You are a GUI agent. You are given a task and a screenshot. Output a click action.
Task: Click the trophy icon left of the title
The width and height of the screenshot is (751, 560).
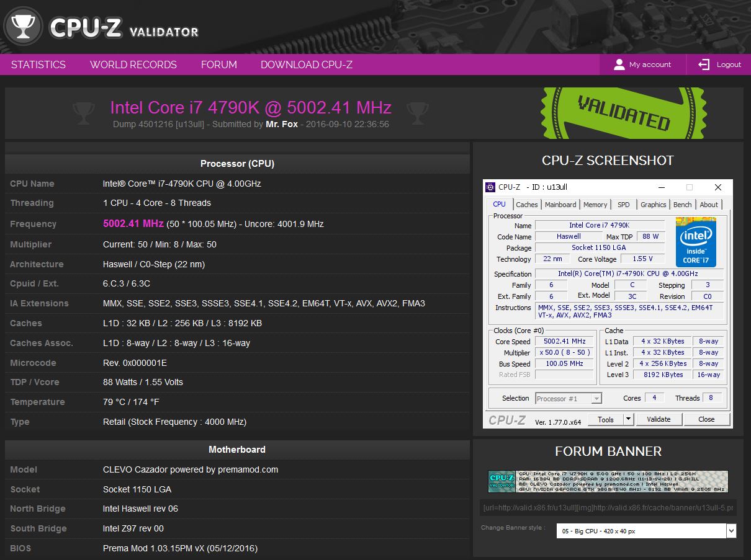83,112
